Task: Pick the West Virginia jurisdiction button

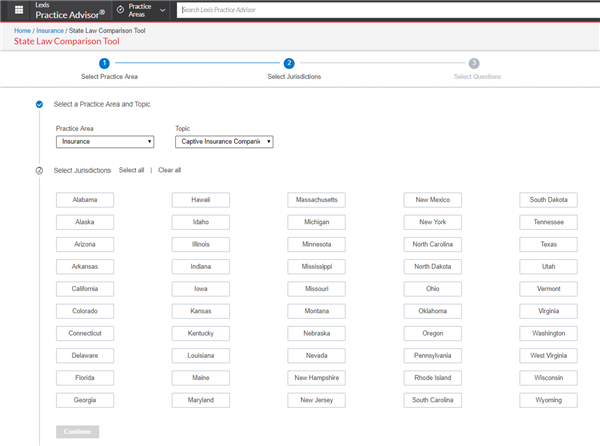Action: click(549, 356)
